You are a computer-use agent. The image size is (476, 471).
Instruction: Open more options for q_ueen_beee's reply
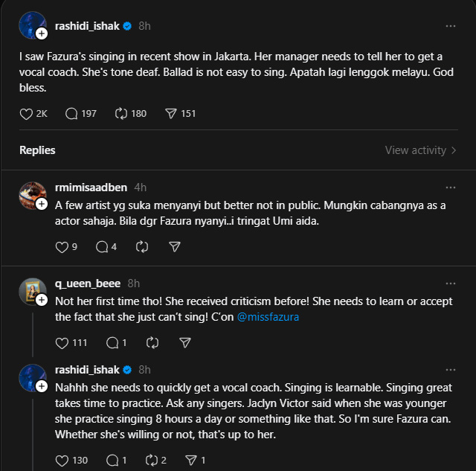click(x=451, y=283)
